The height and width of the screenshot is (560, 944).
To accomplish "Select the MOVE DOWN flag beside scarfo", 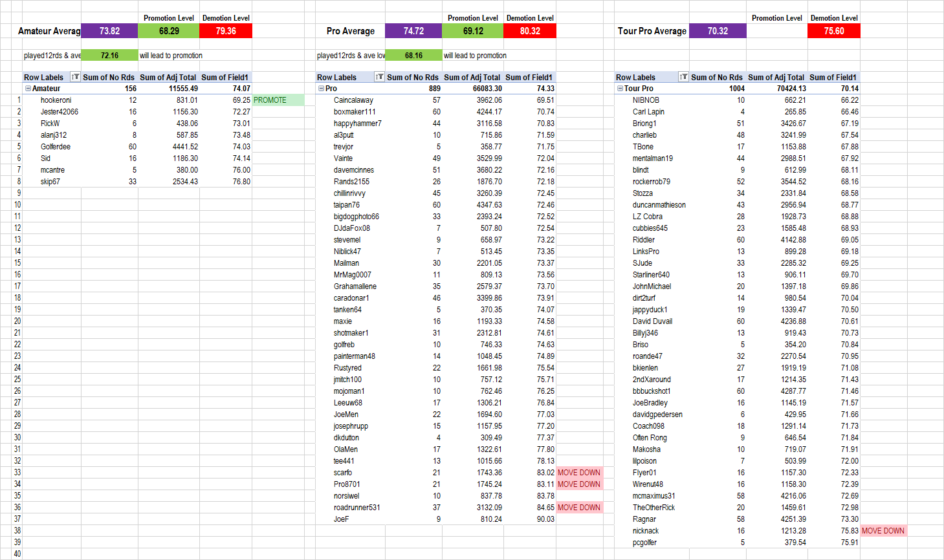I will point(579,473).
